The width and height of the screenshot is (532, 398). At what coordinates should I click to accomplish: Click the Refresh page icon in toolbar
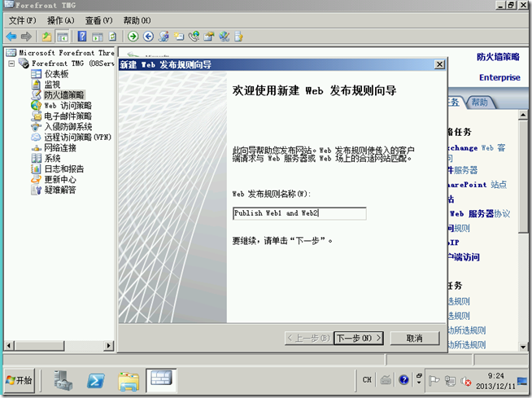pos(112,37)
